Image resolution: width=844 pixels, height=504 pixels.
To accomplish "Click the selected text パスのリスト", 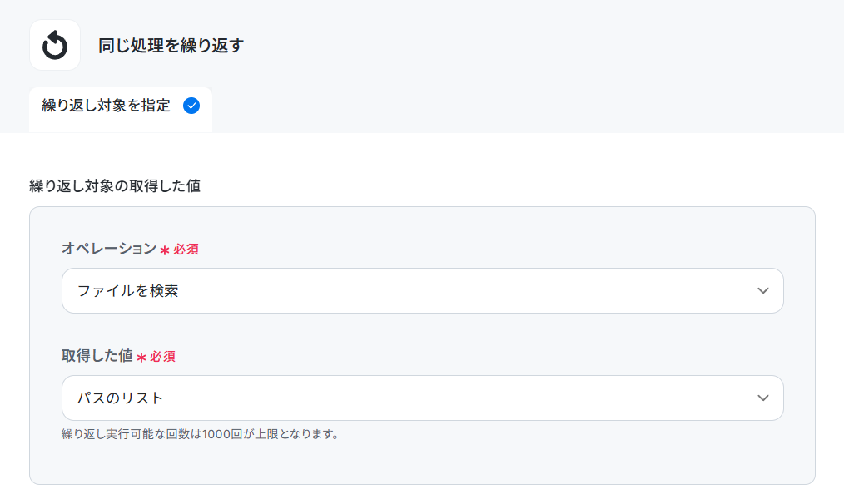I will coord(120,398).
